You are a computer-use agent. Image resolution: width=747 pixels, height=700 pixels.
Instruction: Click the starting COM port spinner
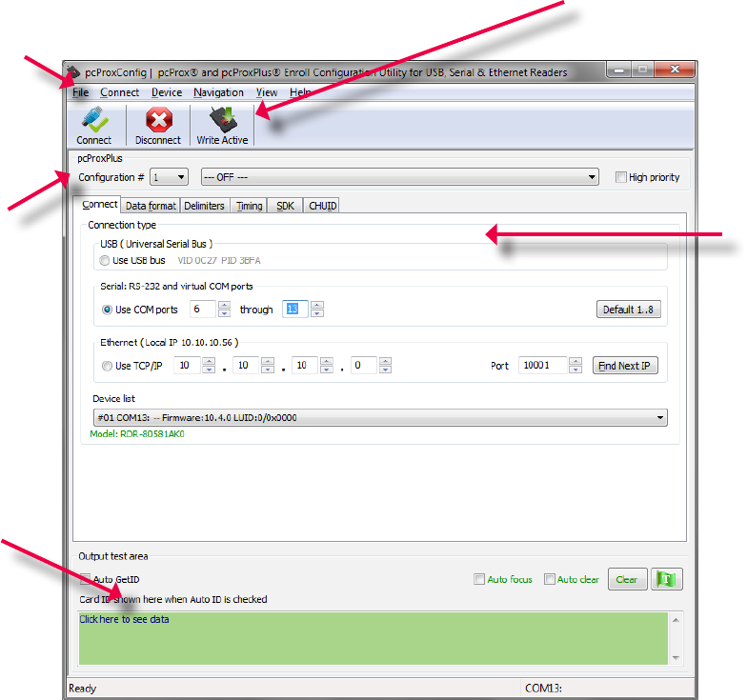(225, 309)
